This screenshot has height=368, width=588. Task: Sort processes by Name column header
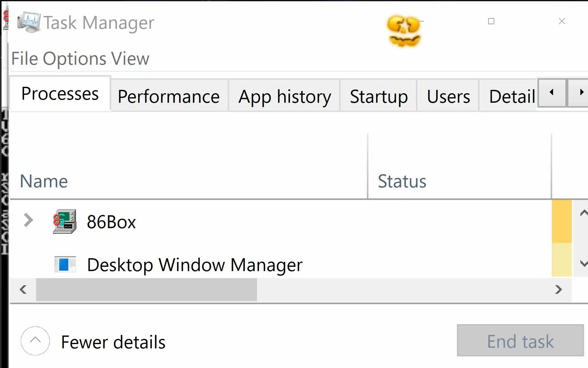(44, 181)
